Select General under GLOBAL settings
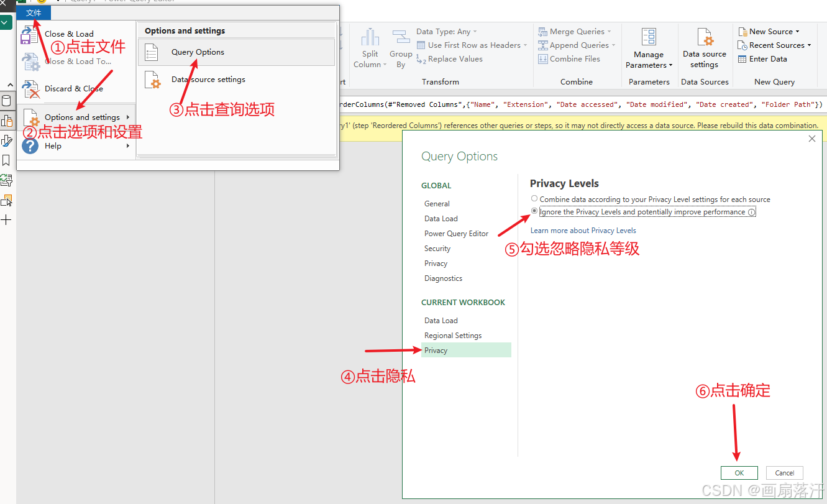 [x=437, y=204]
